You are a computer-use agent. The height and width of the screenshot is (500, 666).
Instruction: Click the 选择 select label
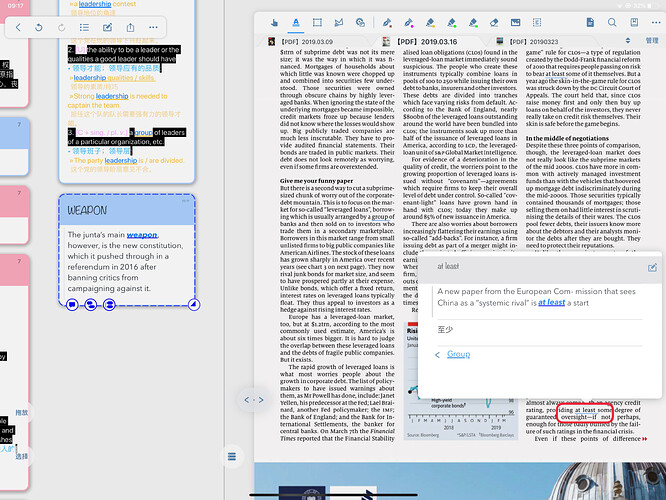[x=22, y=456]
